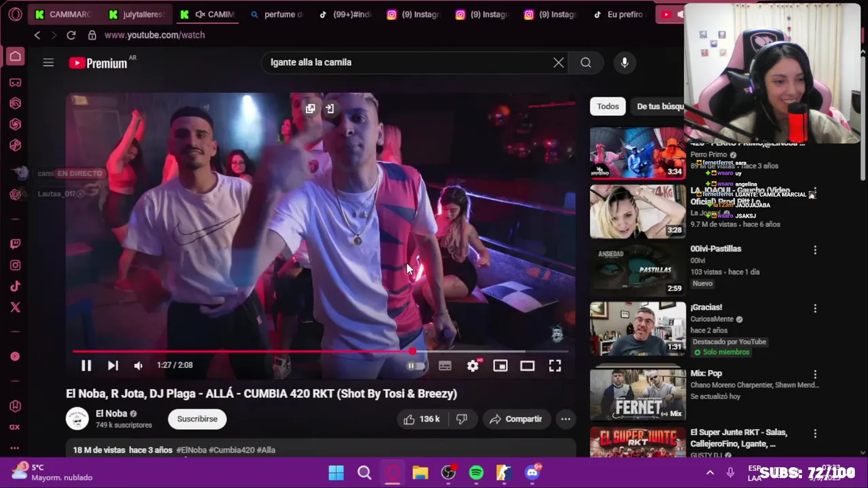Click the #Cumbia420 hashtag

click(x=231, y=450)
